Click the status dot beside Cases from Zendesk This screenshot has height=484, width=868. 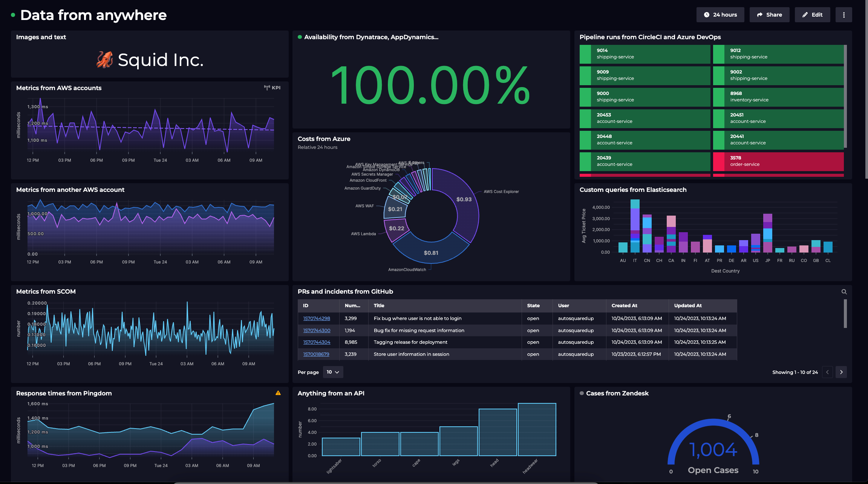click(581, 393)
